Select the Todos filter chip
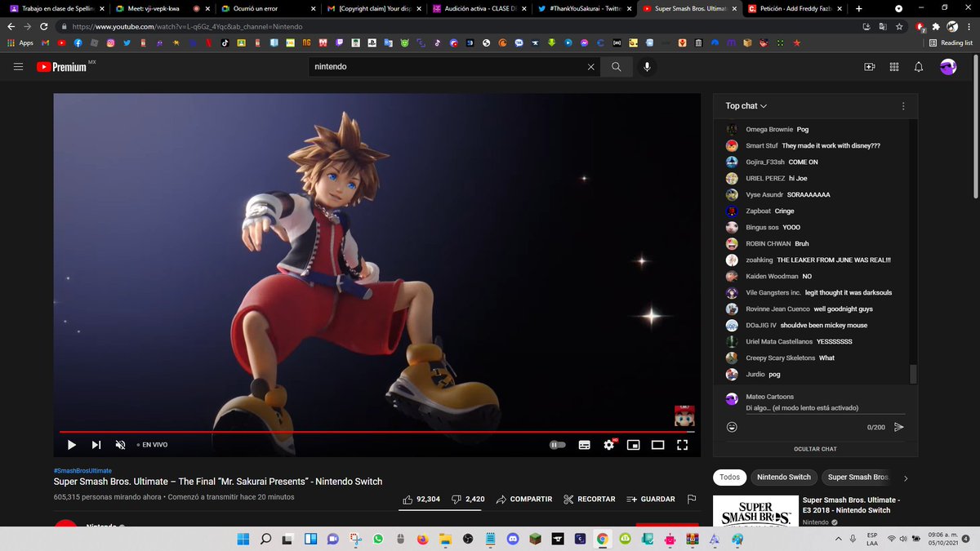The height and width of the screenshot is (551, 980). click(729, 477)
